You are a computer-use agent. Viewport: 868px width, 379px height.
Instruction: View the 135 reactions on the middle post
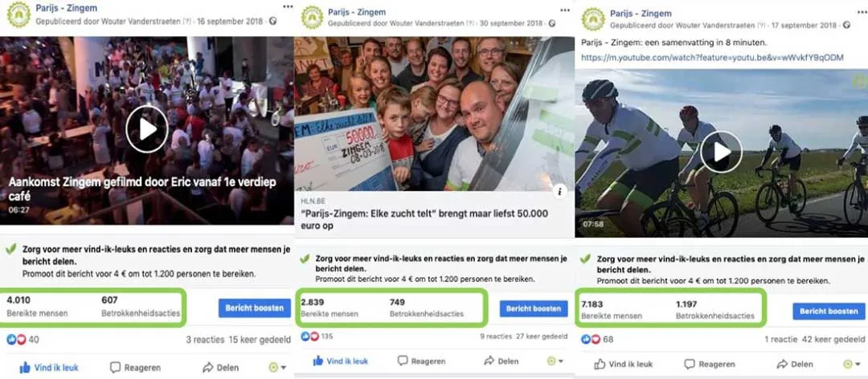click(317, 336)
